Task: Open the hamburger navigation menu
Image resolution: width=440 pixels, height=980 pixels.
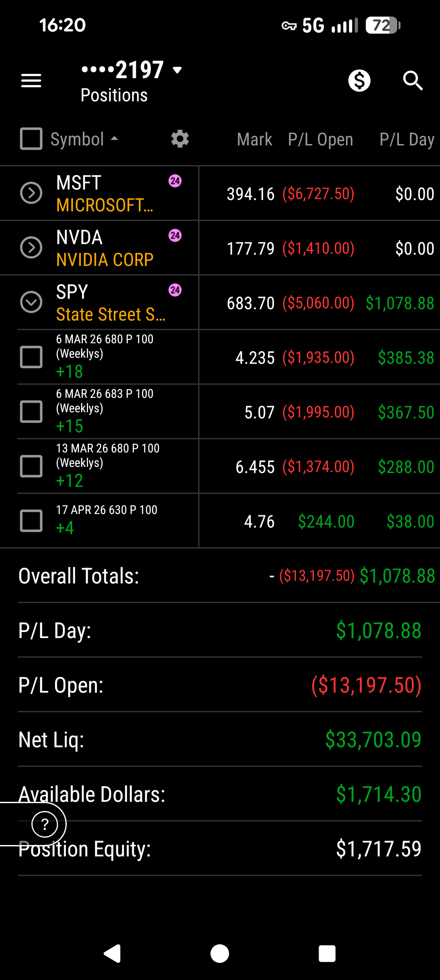Action: [x=31, y=81]
